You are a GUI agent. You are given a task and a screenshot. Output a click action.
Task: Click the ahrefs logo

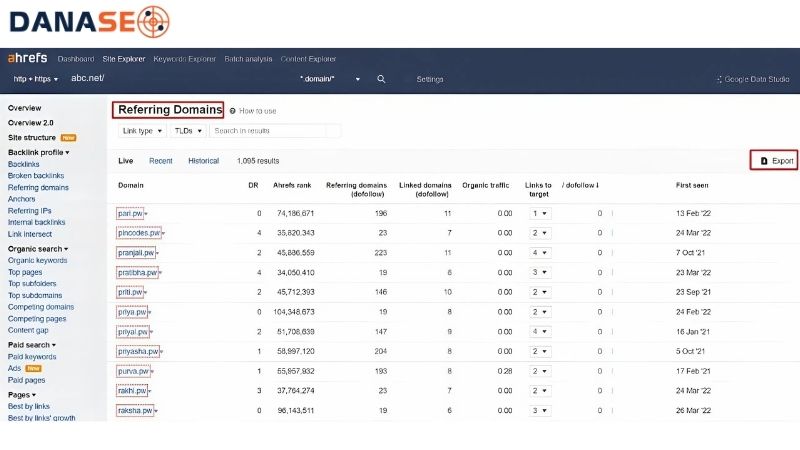coord(28,58)
